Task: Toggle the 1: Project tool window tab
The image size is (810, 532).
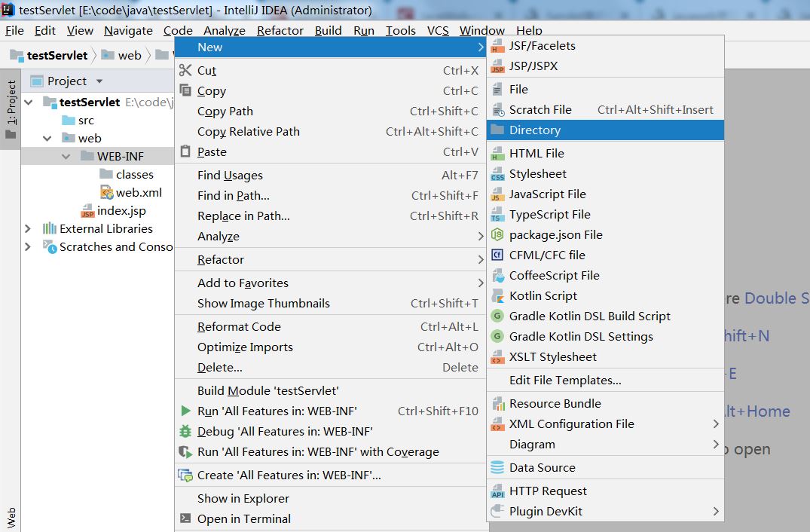Action: (11, 109)
